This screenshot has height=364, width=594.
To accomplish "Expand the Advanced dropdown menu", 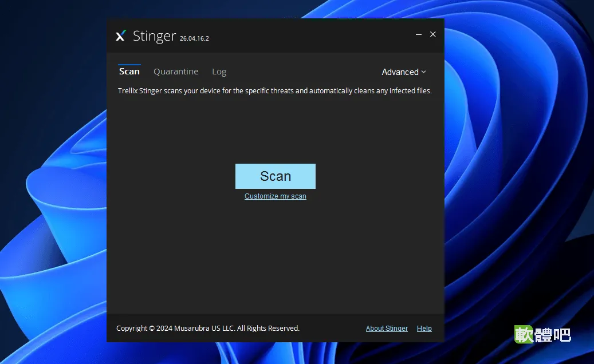I will 404,72.
